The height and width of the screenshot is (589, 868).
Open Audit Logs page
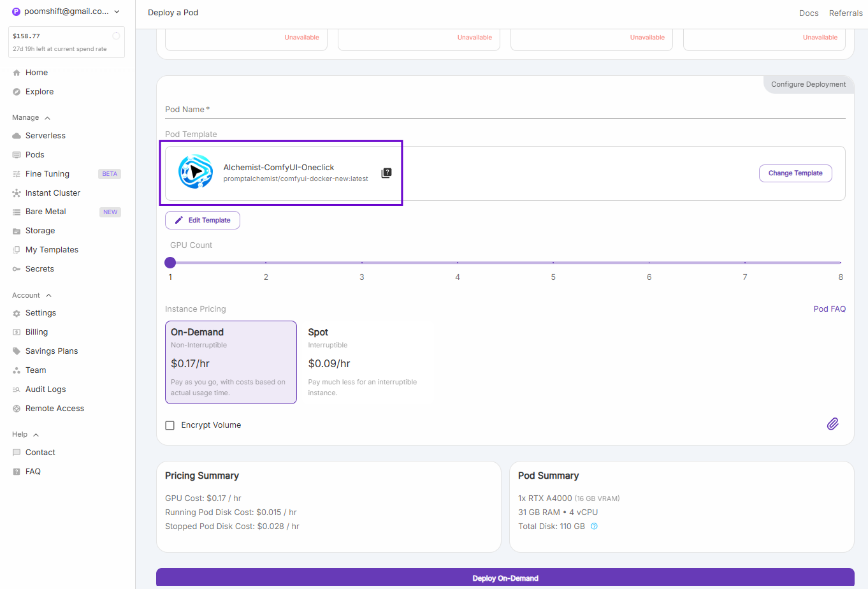click(45, 389)
